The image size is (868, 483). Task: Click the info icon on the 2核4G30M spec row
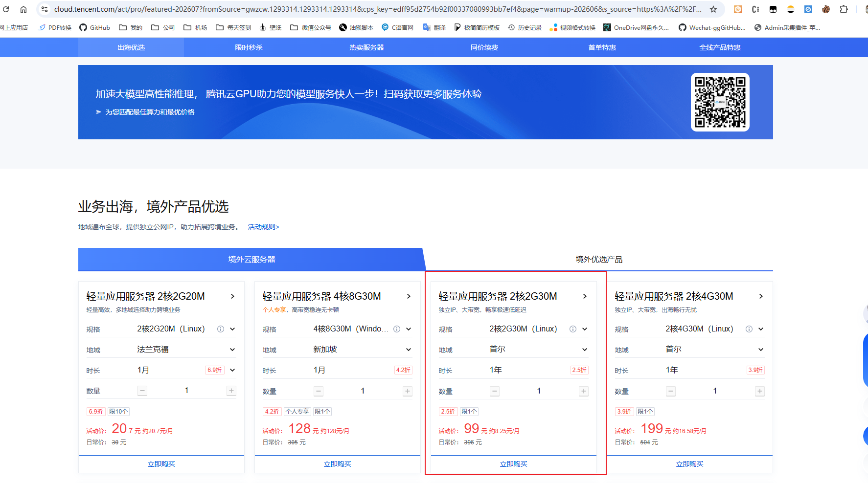(x=749, y=329)
